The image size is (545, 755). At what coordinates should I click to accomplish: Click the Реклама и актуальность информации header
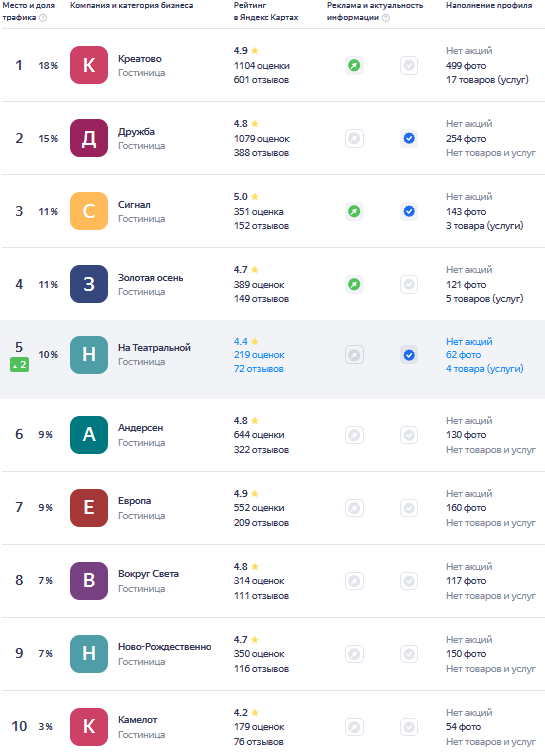[375, 12]
